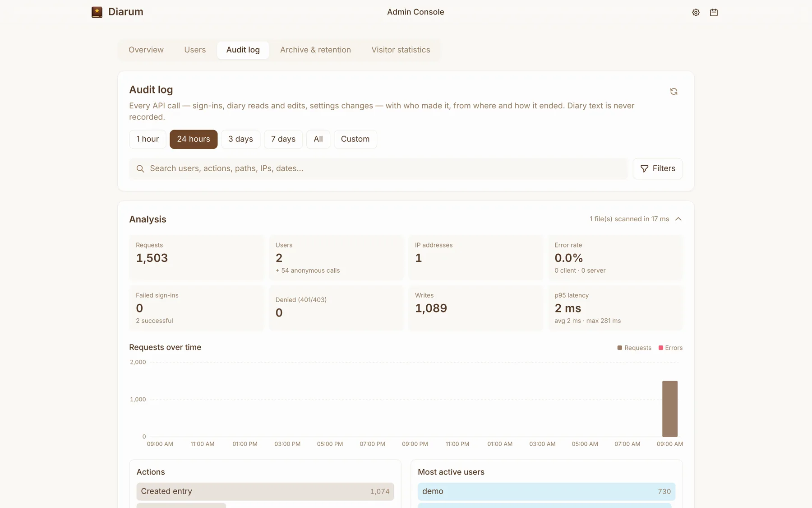Click '1 file(s) scanned in 17 ms' text

[629, 219]
